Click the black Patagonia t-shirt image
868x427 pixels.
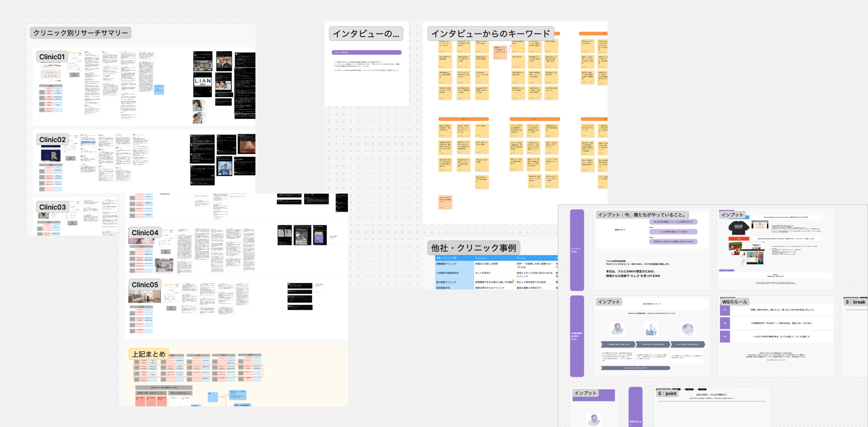[739, 228]
